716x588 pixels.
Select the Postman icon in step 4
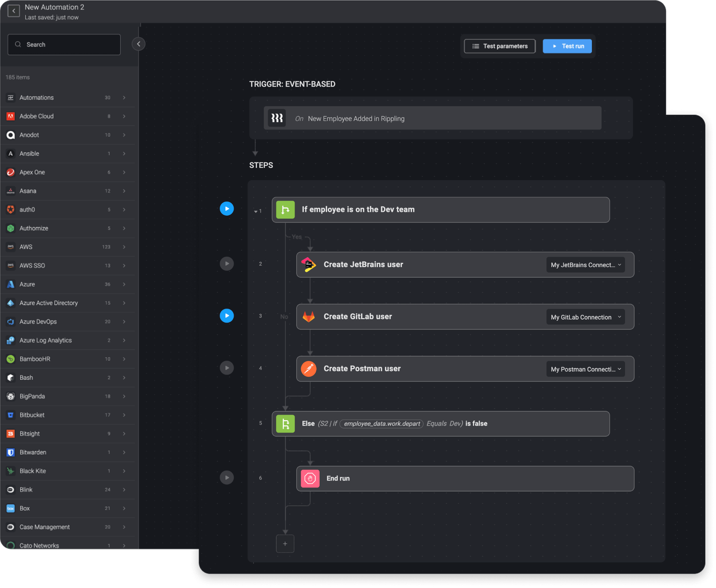click(x=309, y=369)
